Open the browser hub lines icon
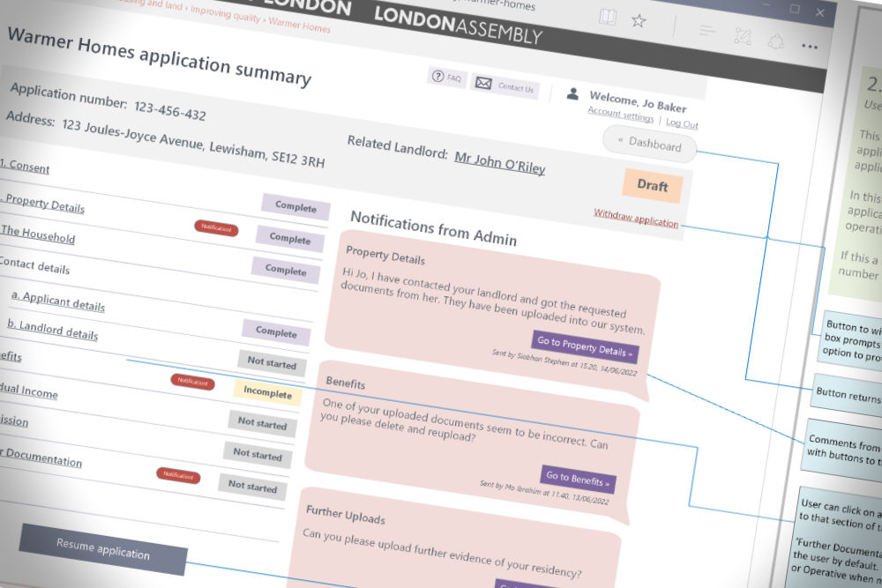Image resolution: width=882 pixels, height=588 pixels. 706,32
